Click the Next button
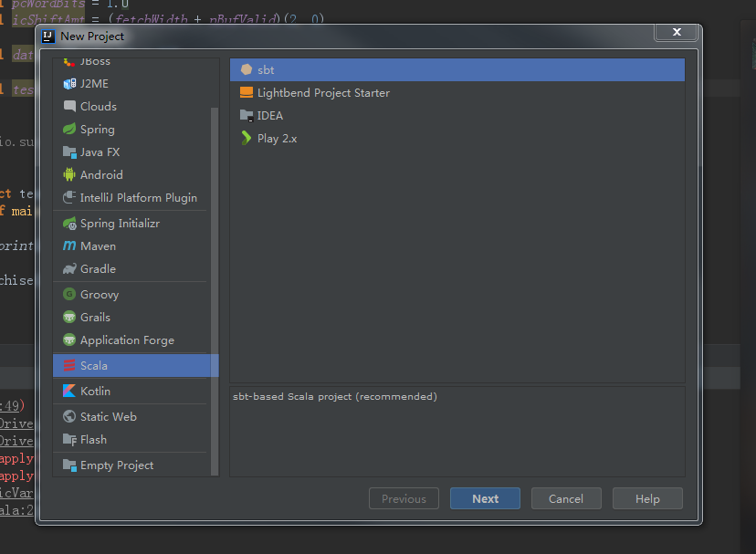This screenshot has width=756, height=554. [x=485, y=498]
